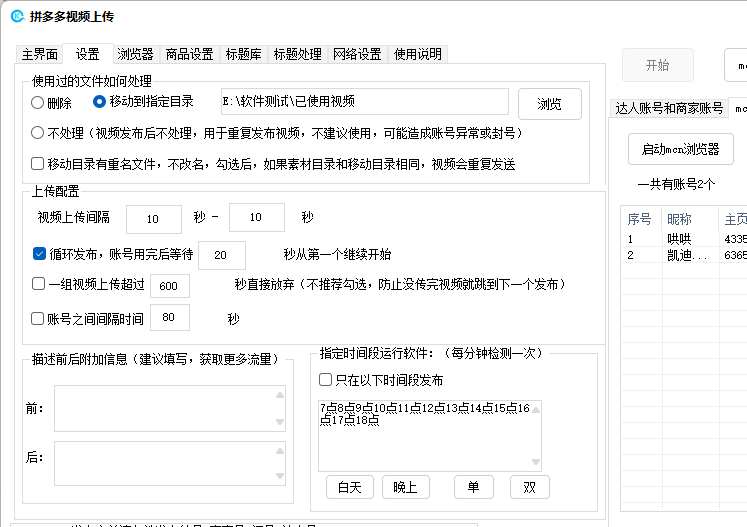The width and height of the screenshot is (747, 527).
Task: Click down arrow of 后 text box scrollbar
Action: point(280,476)
